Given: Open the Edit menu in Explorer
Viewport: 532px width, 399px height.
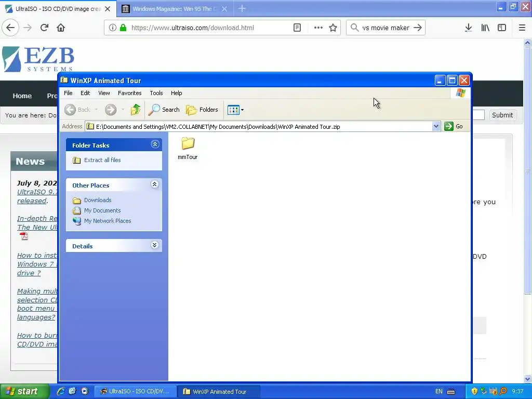Looking at the screenshot, I should click(x=85, y=93).
